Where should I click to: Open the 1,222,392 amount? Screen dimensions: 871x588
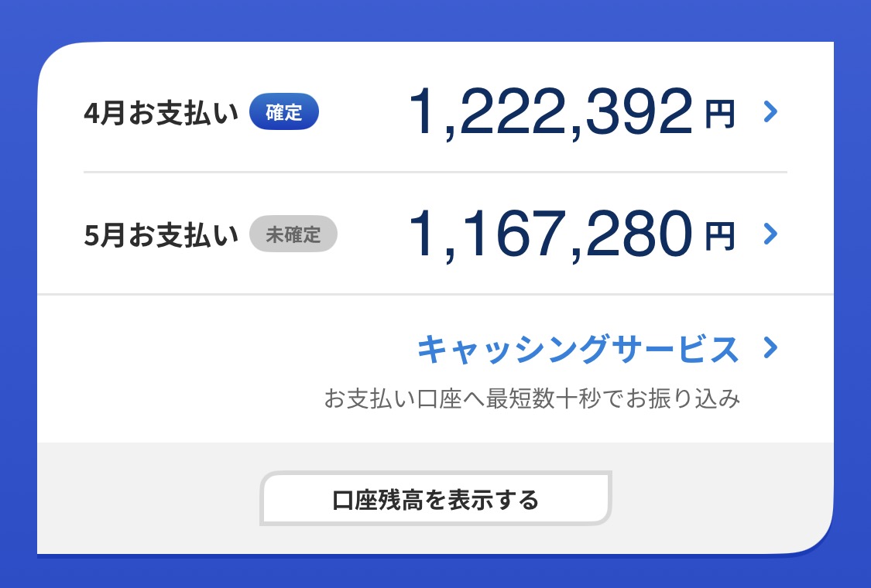tap(550, 113)
